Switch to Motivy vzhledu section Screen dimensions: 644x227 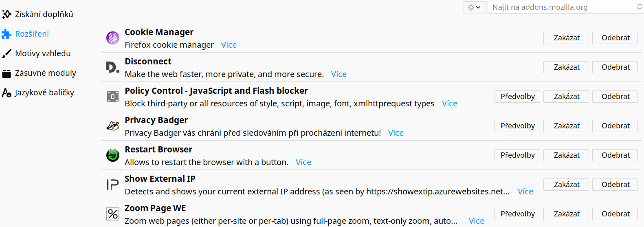tap(36, 53)
